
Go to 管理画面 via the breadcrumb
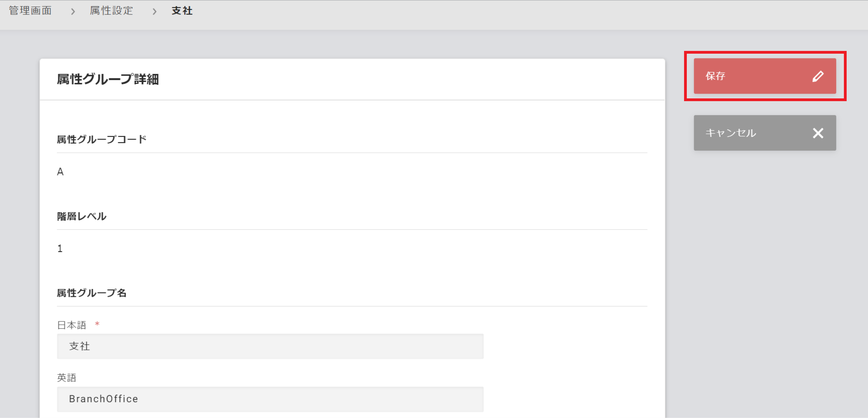click(30, 11)
